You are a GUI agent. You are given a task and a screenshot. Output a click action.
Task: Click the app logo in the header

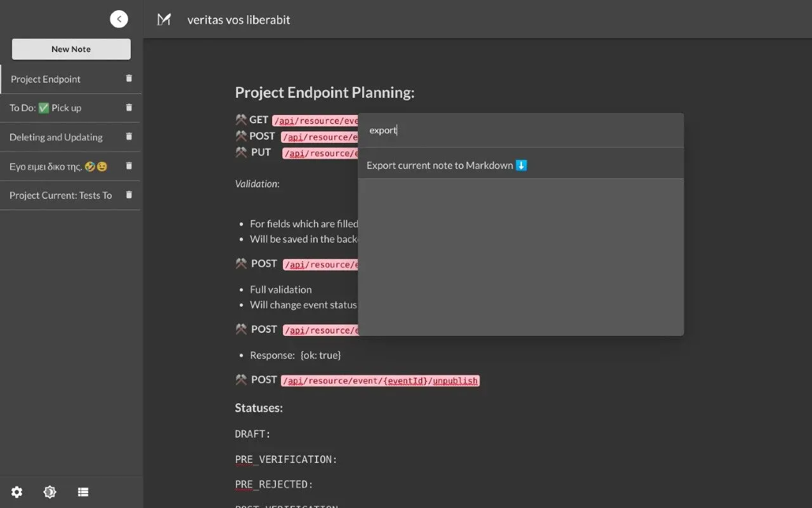[164, 20]
